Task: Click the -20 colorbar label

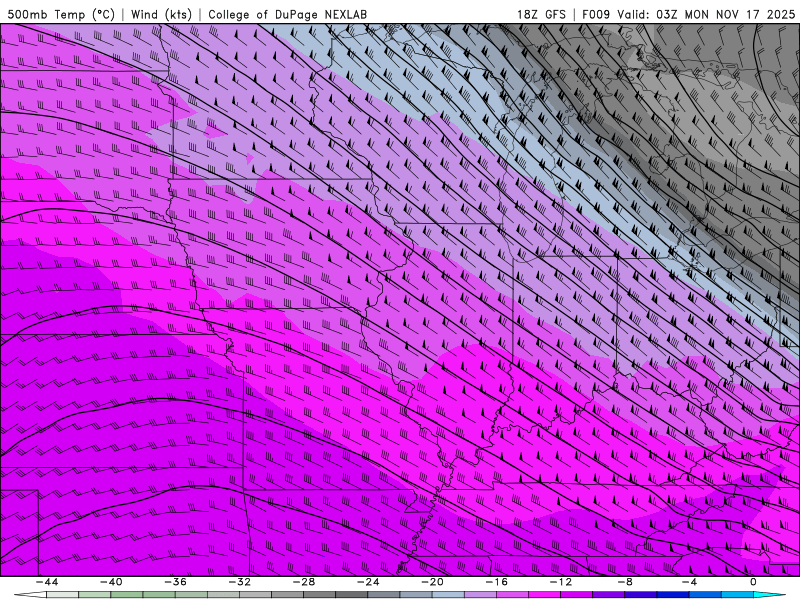Action: [432, 582]
